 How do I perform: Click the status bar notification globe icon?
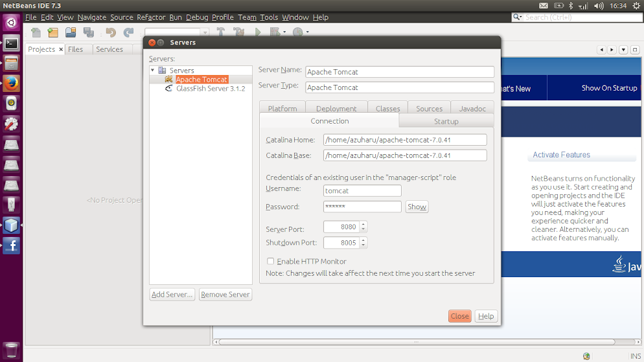[586, 356]
